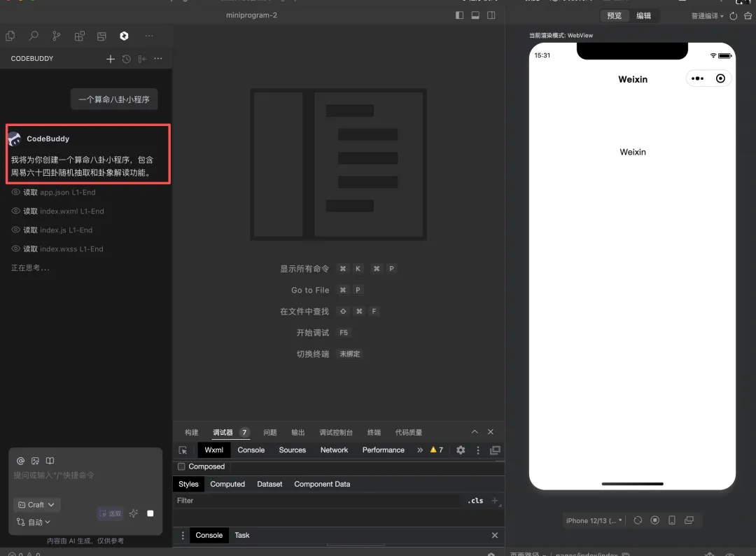
Task: Click the capsule close target icon in simulator
Action: point(720,78)
